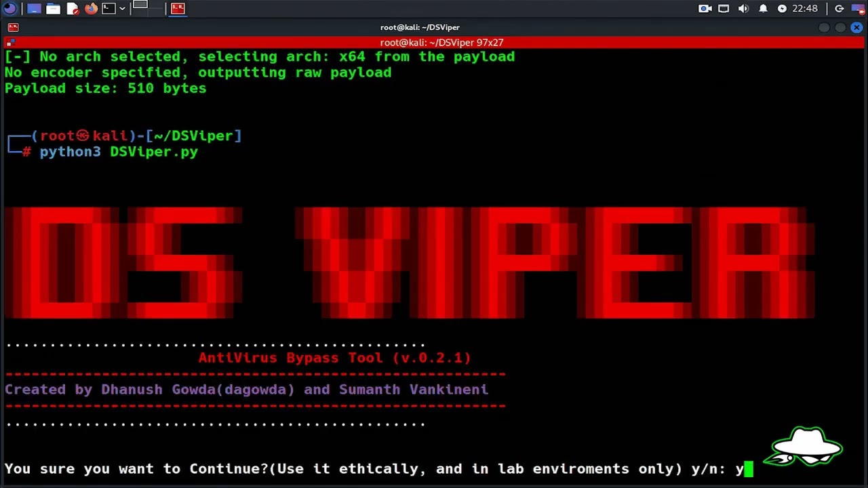Open the terminal window menu icon
Image resolution: width=868 pixels, height=488 pixels.
pos(13,27)
